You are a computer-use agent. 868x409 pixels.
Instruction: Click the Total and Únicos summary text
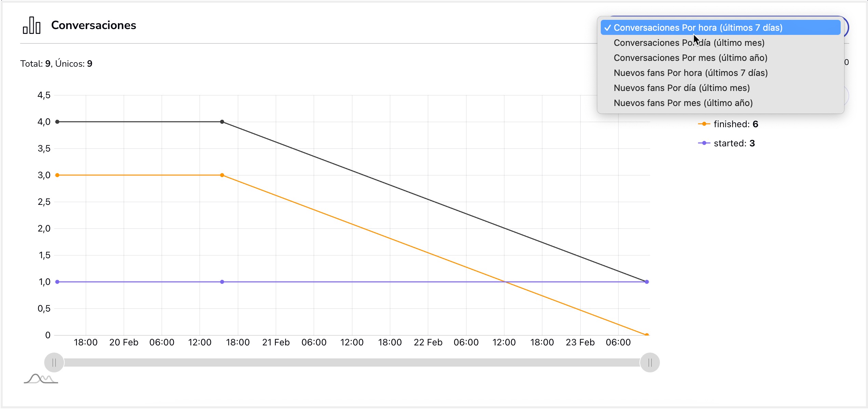(x=56, y=64)
